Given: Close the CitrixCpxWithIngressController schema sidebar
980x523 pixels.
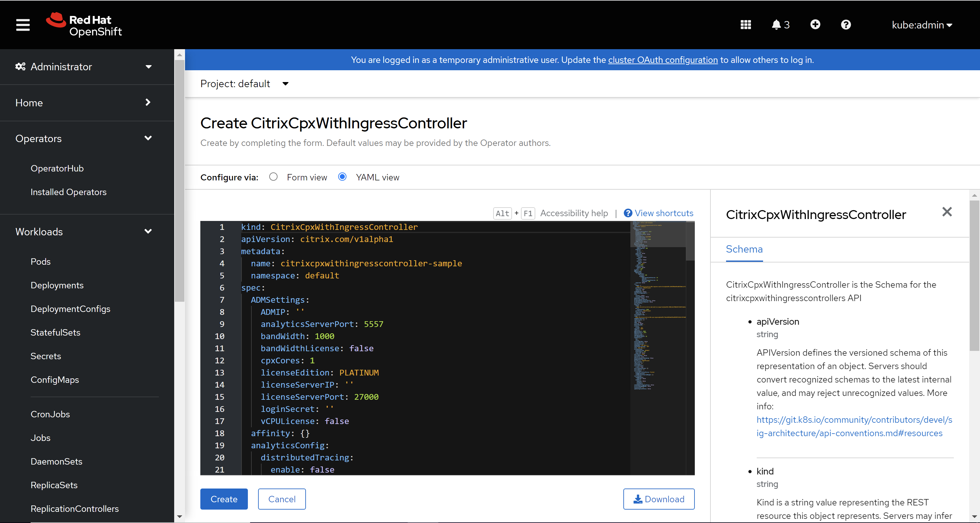Looking at the screenshot, I should pos(947,212).
